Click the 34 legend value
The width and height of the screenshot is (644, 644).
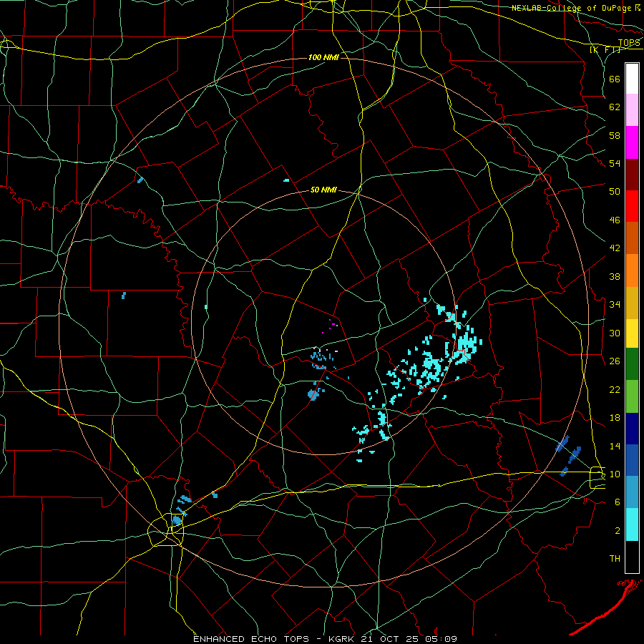click(615, 305)
